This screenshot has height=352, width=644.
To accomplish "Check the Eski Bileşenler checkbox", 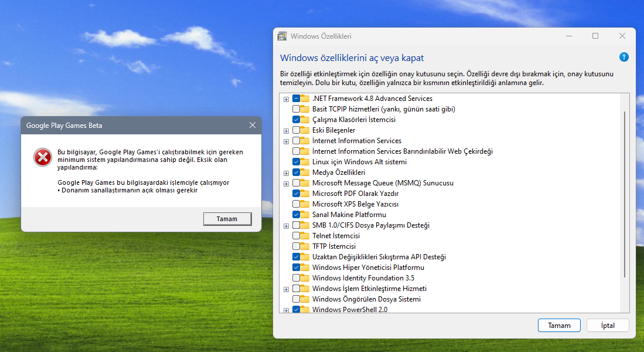I will click(x=296, y=130).
